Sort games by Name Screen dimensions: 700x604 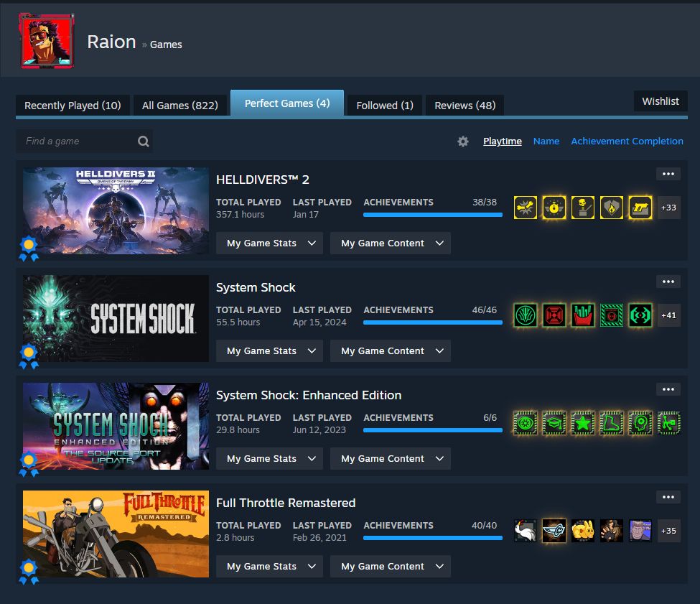click(546, 141)
